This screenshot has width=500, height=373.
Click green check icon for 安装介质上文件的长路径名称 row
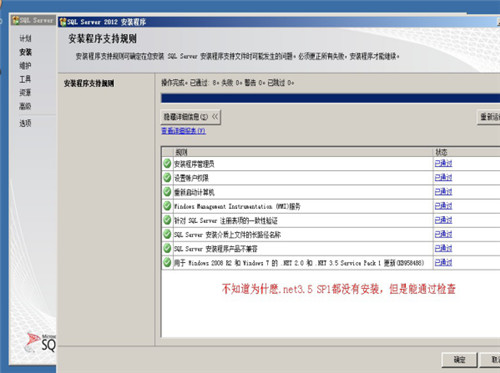[167, 234]
